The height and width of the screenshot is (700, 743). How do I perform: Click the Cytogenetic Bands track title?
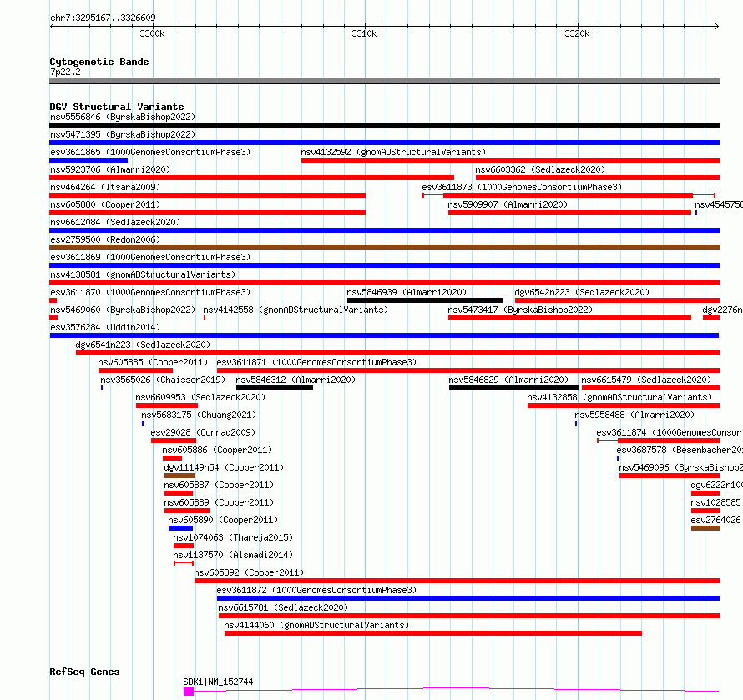[x=99, y=62]
